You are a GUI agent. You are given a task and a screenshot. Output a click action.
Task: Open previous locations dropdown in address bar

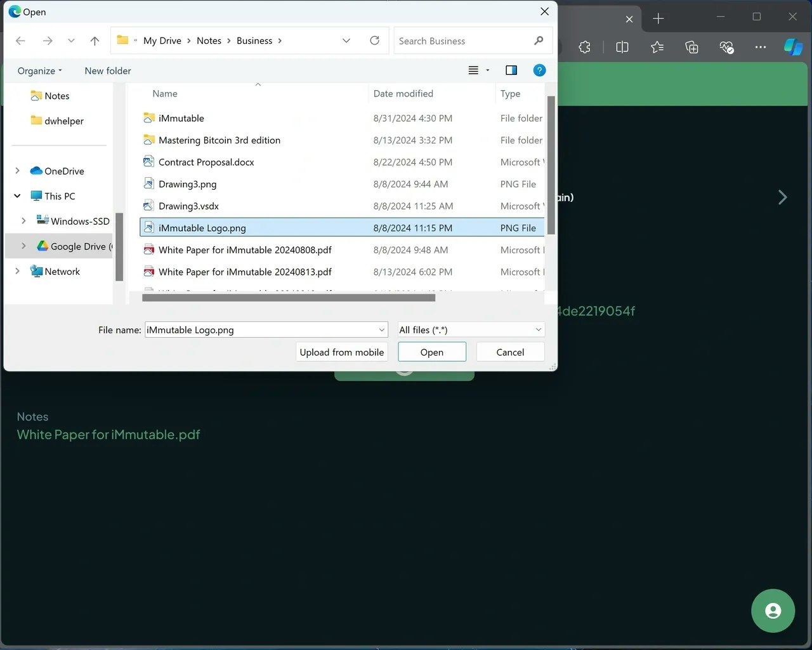pos(346,41)
